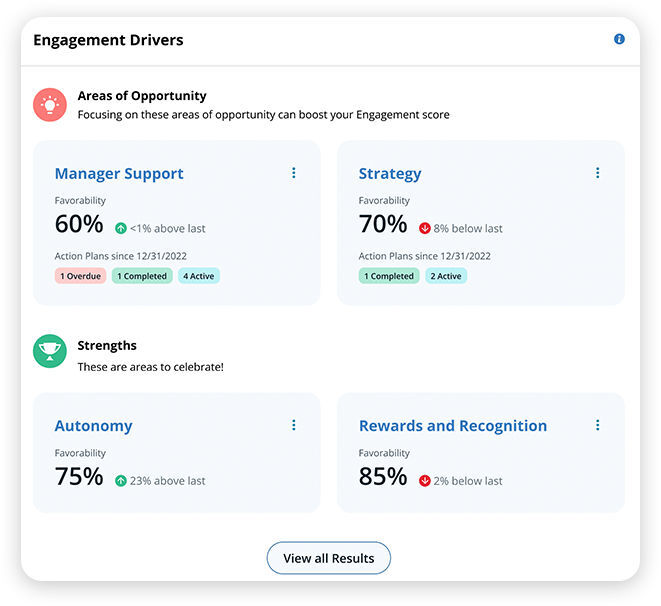Select the 4 Active tag on Manager Support
This screenshot has height=606, width=661.
point(199,276)
